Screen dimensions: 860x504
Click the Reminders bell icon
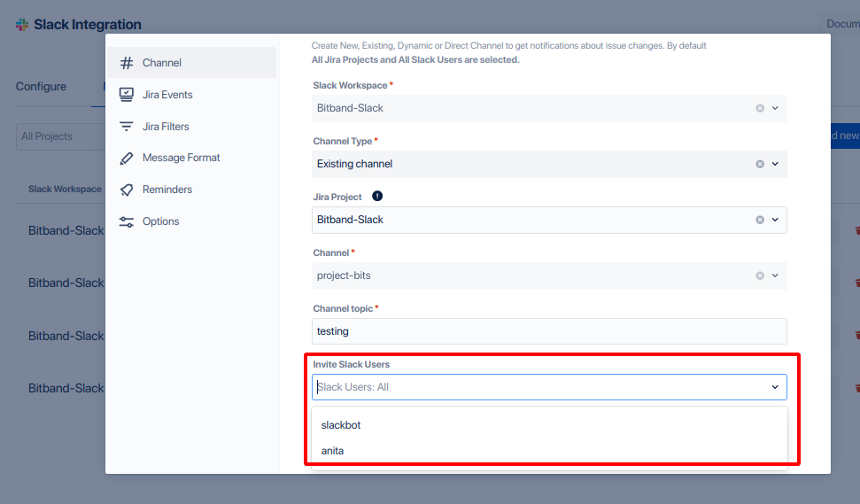tap(126, 190)
